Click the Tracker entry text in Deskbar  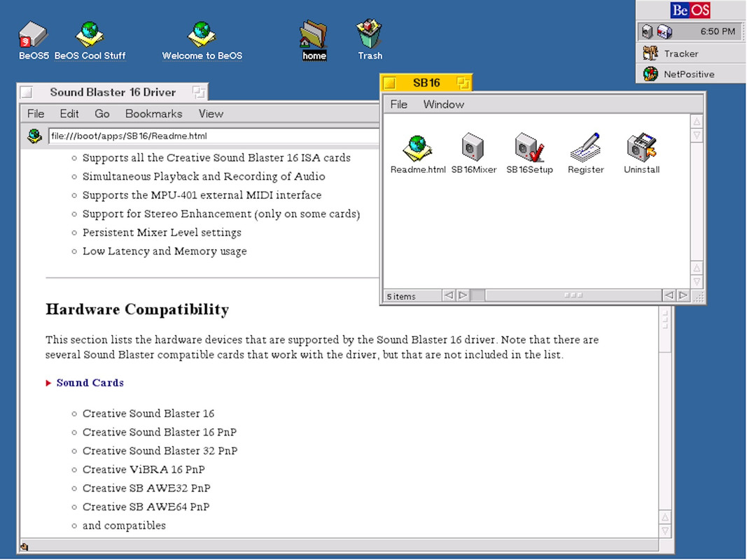tap(681, 54)
